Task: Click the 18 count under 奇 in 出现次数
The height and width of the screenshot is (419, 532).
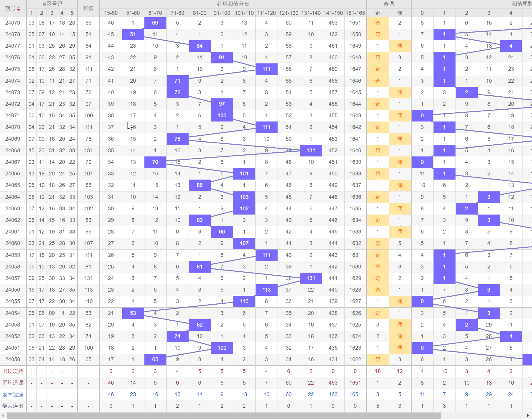Action: (378, 371)
